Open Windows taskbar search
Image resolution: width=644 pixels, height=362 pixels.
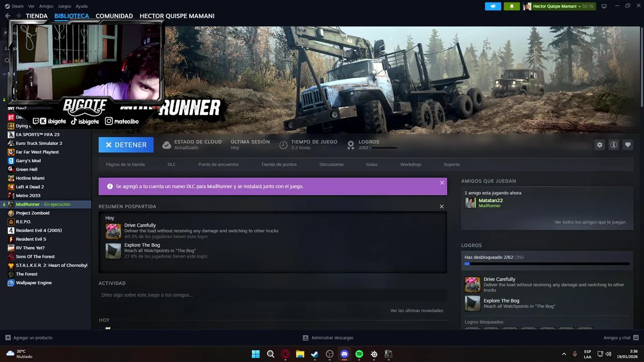click(x=271, y=354)
